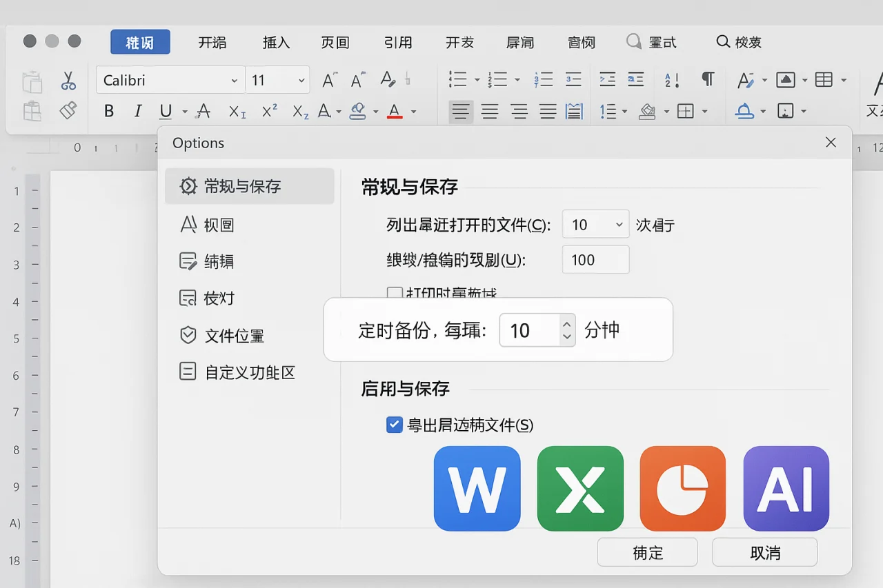This screenshot has height=588, width=883.
Task: Cancel the dialog with 取消
Action: click(x=764, y=551)
